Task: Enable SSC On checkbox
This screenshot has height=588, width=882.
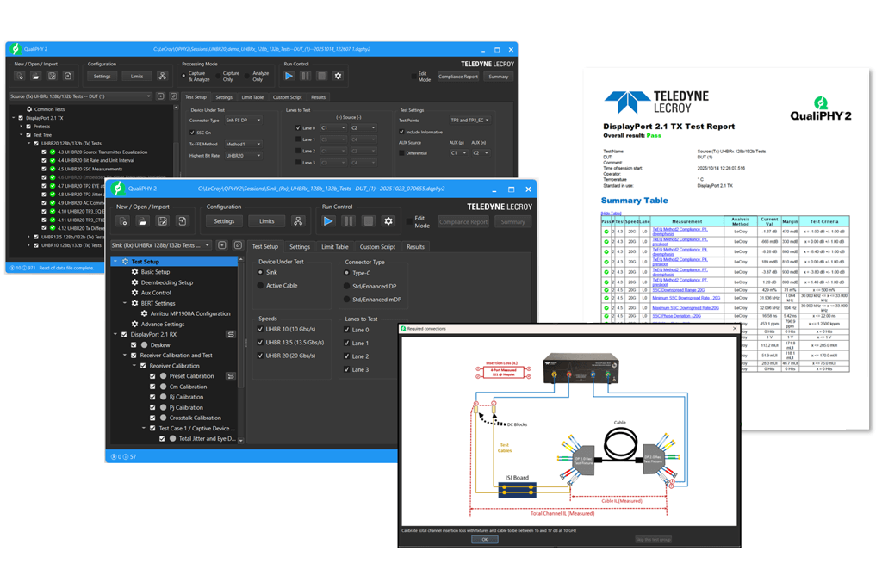Action: pyautogui.click(x=192, y=133)
